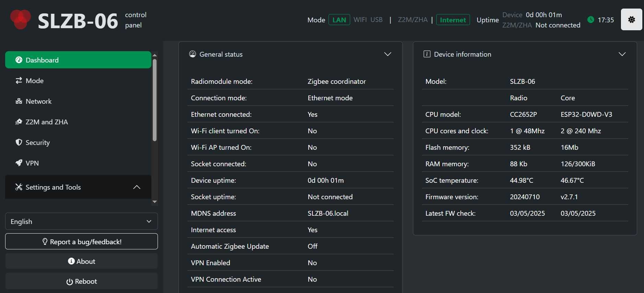Click sidebar scrollbar up arrow
The height and width of the screenshot is (293, 644).
point(154,55)
